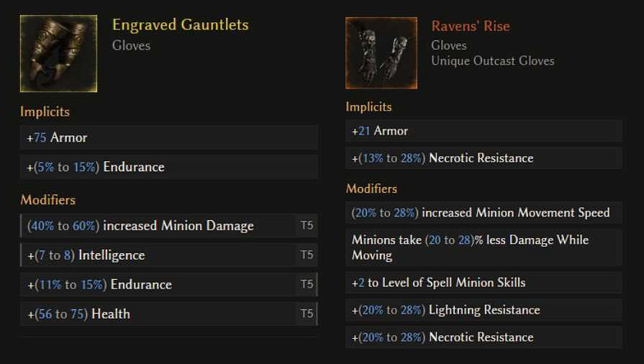Select the Necrotic Resistance implicit row
Viewport: 644px width, 364px height.
484,158
